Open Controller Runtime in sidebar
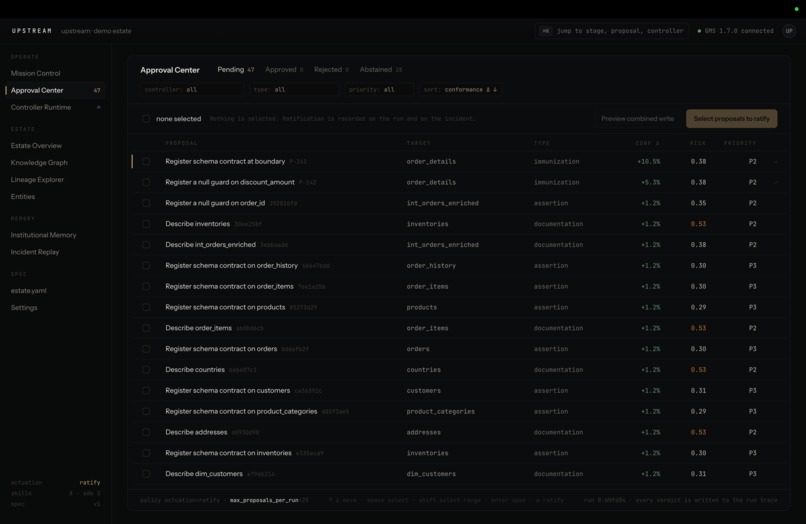This screenshot has height=524, width=806. point(55,107)
